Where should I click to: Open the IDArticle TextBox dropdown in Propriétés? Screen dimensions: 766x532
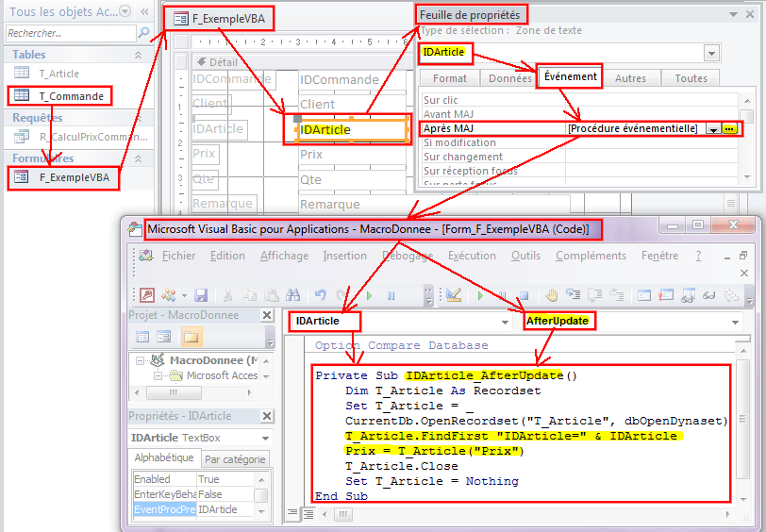265,438
